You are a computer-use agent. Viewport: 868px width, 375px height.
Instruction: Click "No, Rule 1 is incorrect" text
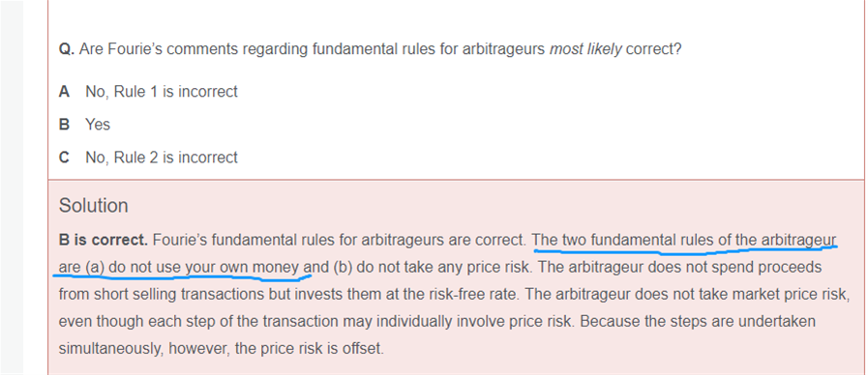(161, 91)
